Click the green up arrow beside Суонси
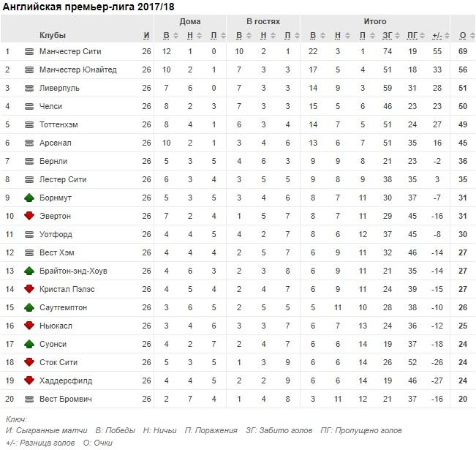The width and height of the screenshot is (476, 450). point(29,344)
